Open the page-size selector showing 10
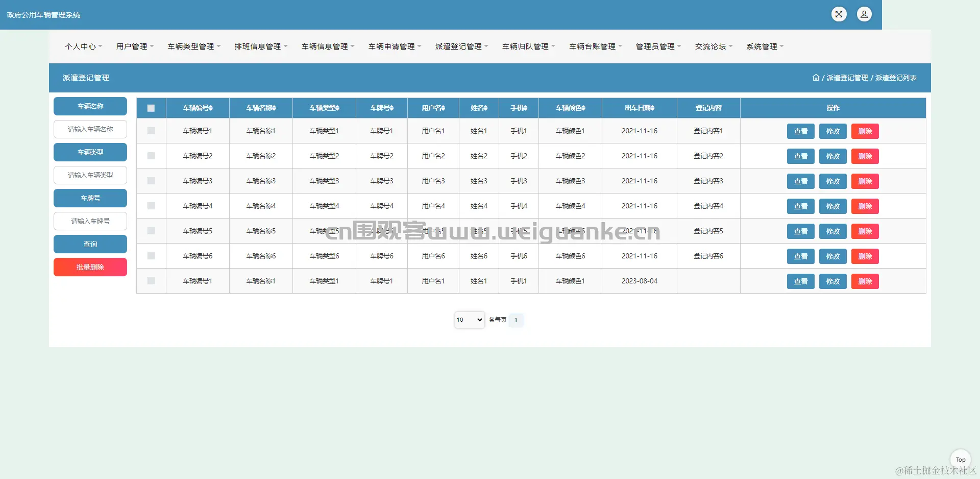The image size is (980, 479). point(470,320)
